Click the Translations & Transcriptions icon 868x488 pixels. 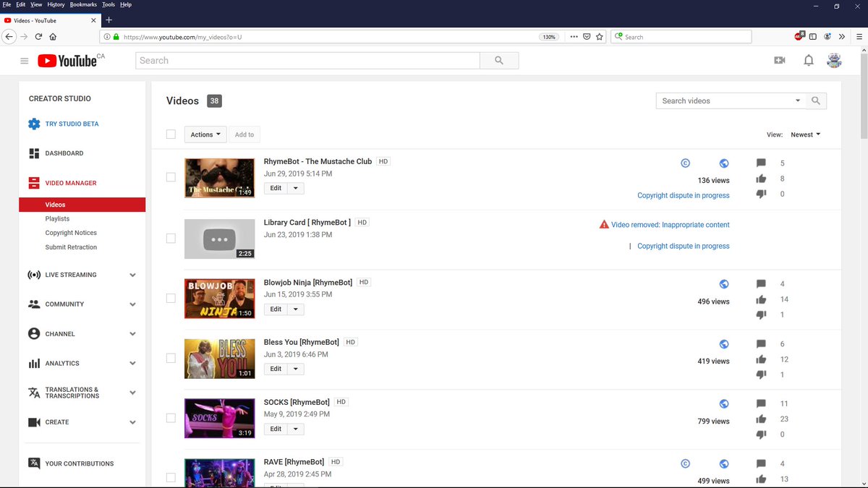34,393
